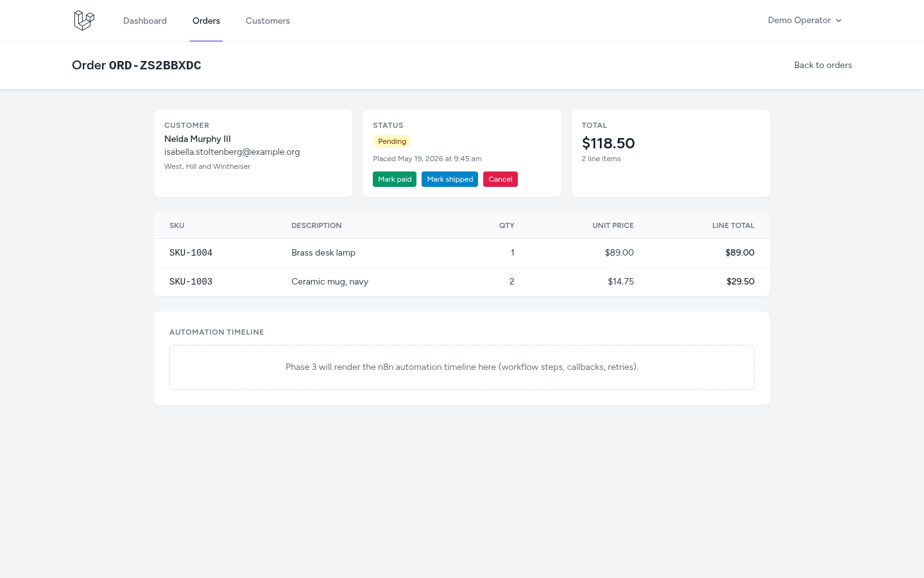Click the Mark shipped button

point(450,179)
